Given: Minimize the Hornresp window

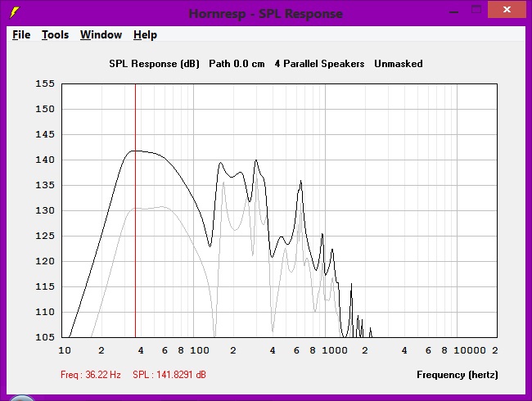Looking at the screenshot, I should coord(453,11).
